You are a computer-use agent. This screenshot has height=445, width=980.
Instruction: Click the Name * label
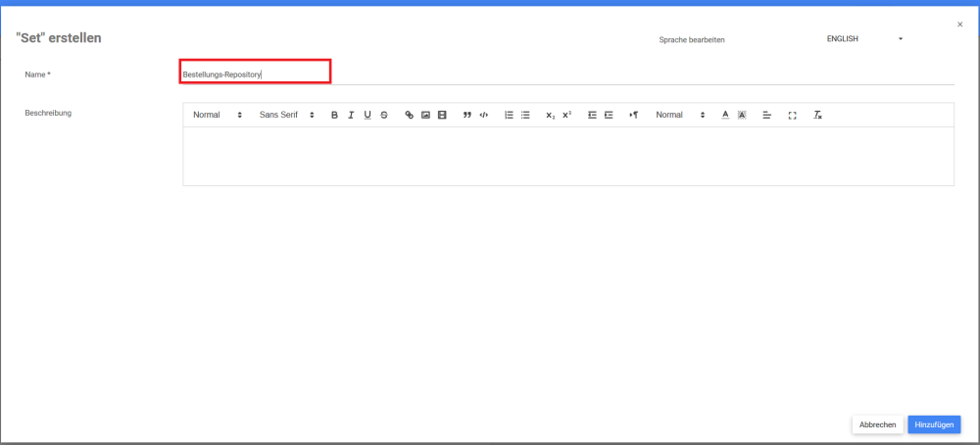coord(37,74)
